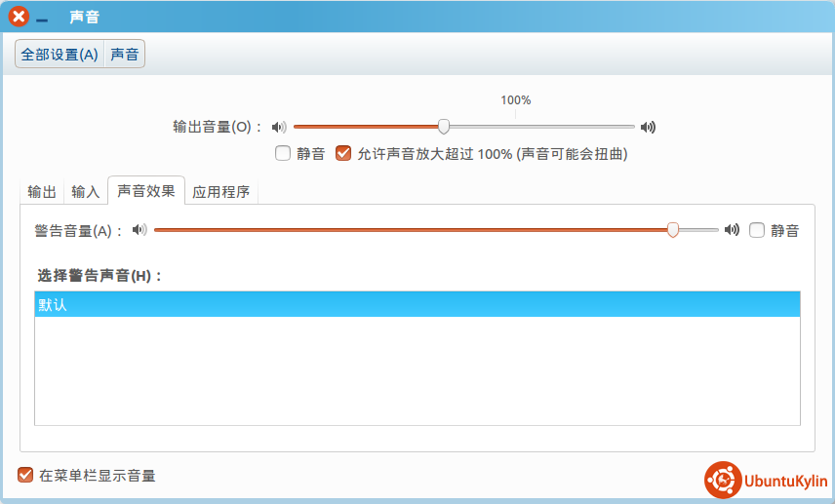Click the loud speaker icon right of alert slider
Viewport: 835px width, 504px height.
[732, 230]
